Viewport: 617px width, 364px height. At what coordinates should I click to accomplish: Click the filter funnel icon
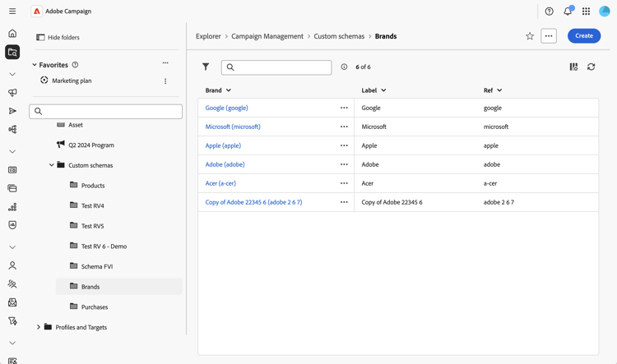206,67
